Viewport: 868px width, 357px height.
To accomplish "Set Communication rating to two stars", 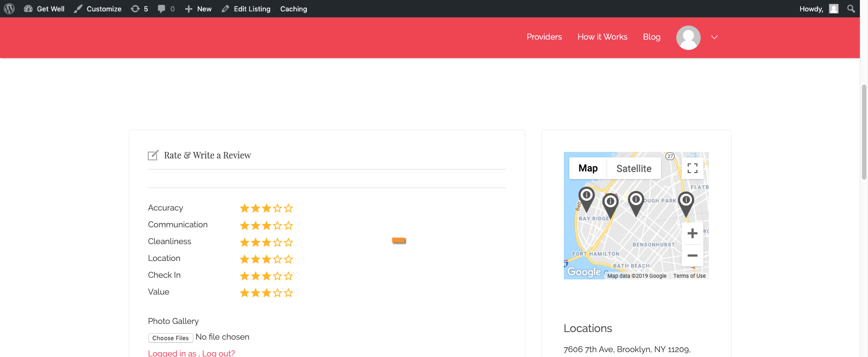I will (256, 225).
